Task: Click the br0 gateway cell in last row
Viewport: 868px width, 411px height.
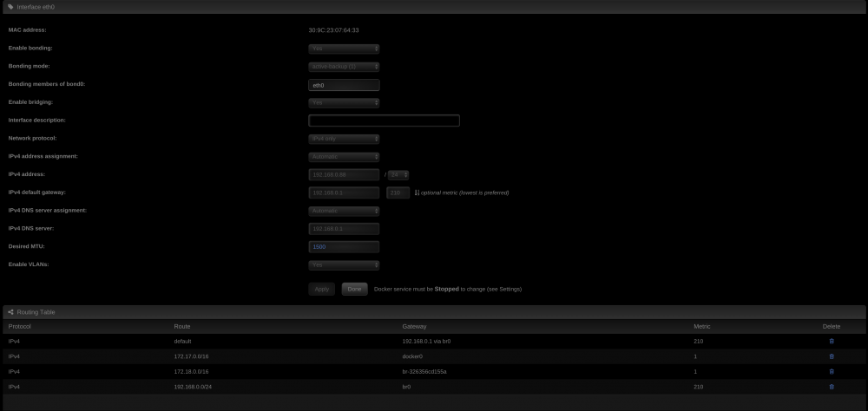Action: coord(406,387)
